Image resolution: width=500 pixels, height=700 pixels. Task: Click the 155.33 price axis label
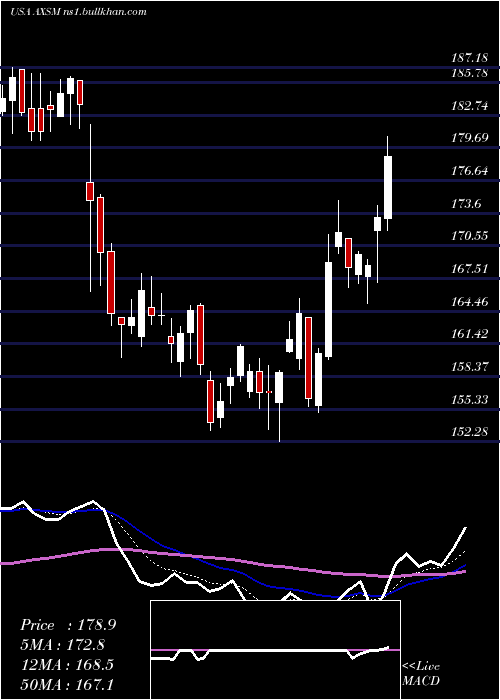point(469,400)
